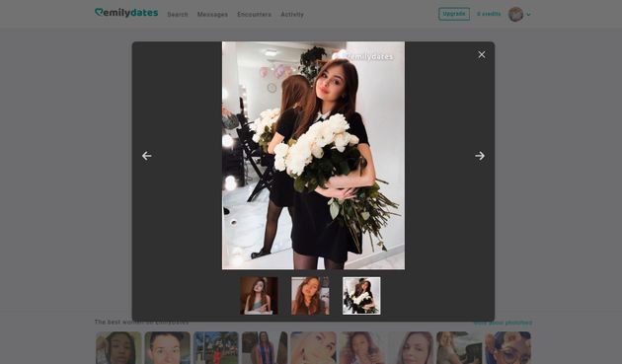Select the third thumbnail with white flowers
The width and height of the screenshot is (622, 364).
click(361, 296)
